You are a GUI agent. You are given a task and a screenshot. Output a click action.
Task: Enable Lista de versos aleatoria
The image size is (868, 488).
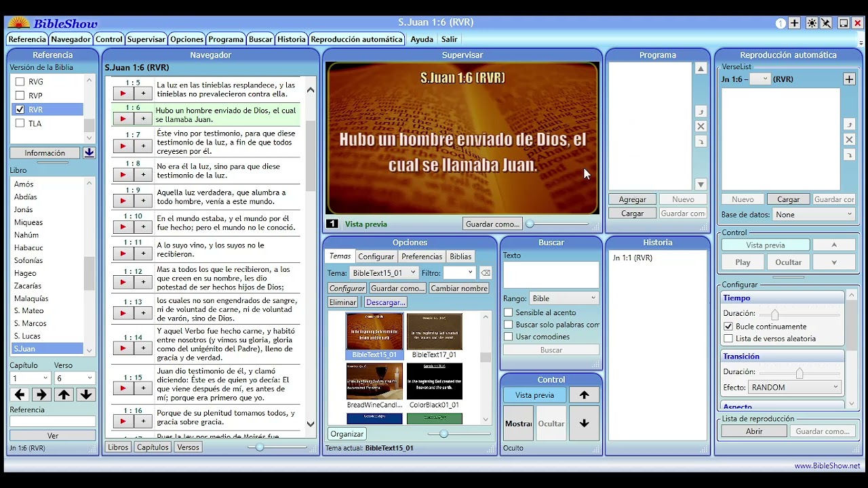click(728, 338)
